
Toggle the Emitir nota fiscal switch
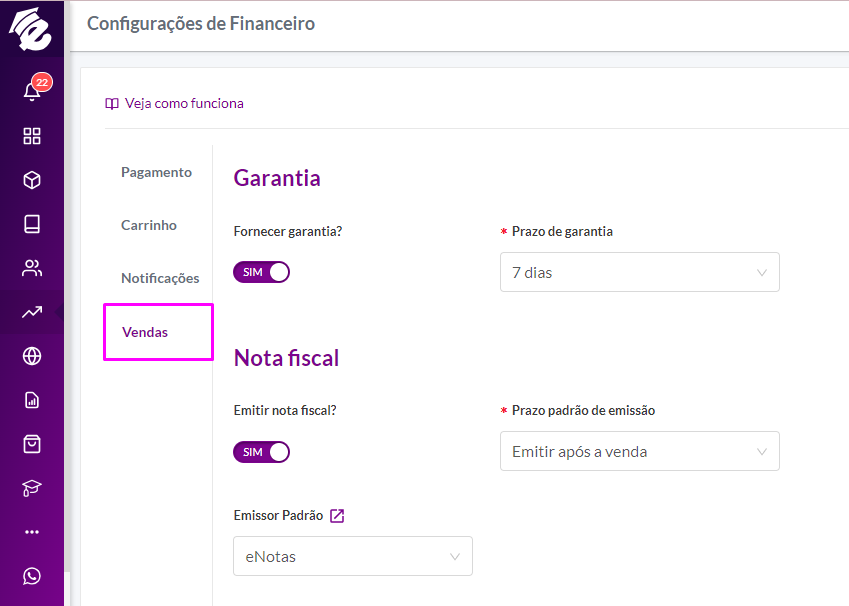click(x=262, y=452)
